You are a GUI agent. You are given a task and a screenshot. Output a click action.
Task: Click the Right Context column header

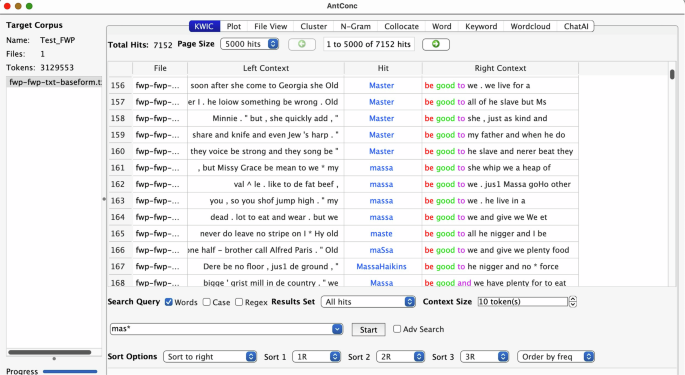[x=500, y=68]
